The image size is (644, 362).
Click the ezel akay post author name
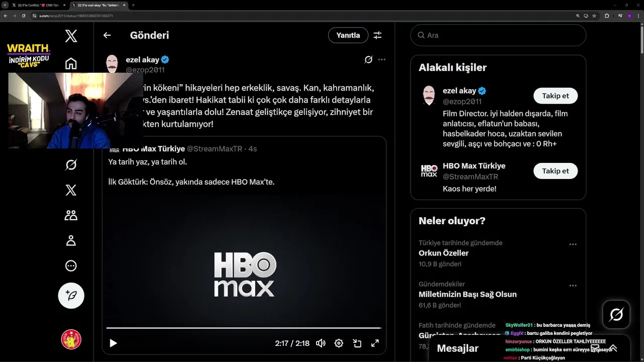pyautogui.click(x=142, y=59)
